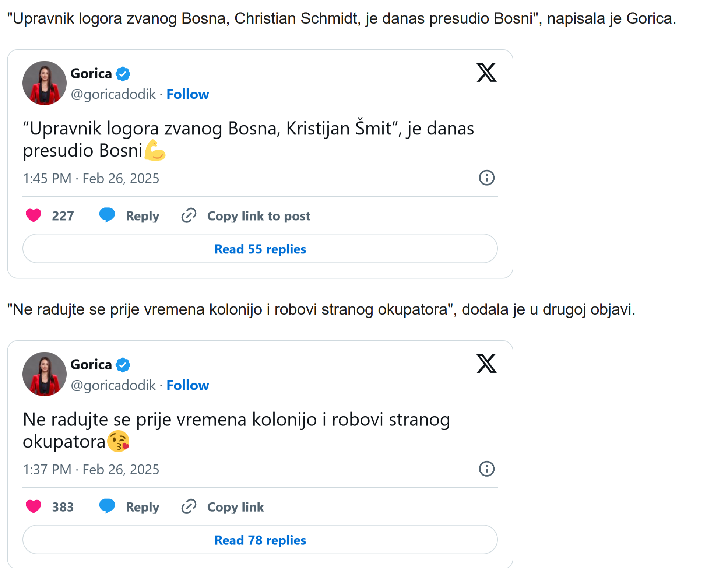Open @goricadodik handle in second post
Viewport: 728px width, 568px height.
click(113, 385)
